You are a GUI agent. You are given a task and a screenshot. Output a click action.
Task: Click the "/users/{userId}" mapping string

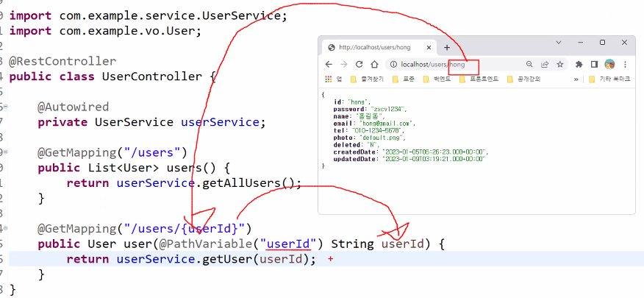(x=184, y=228)
